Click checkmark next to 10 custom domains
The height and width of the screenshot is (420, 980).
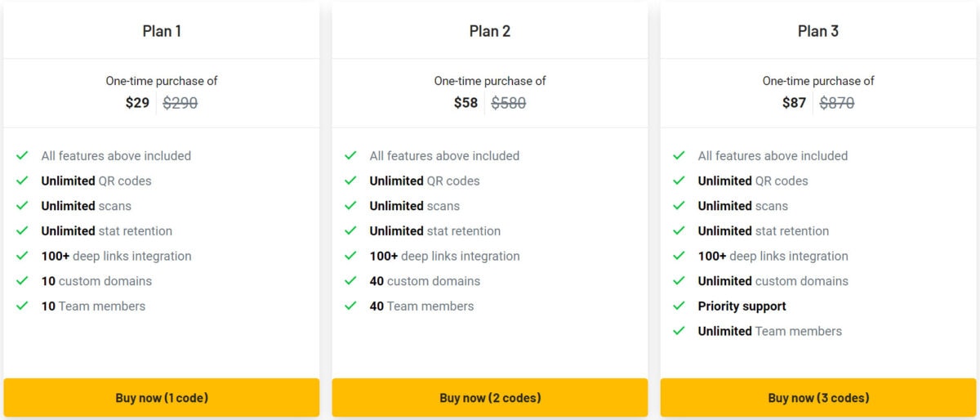pos(22,280)
